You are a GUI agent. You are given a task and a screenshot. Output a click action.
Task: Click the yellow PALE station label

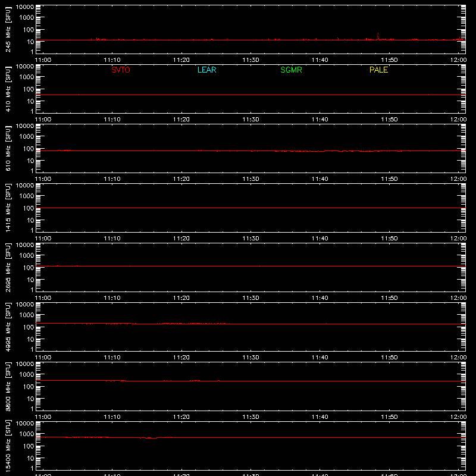[378, 70]
